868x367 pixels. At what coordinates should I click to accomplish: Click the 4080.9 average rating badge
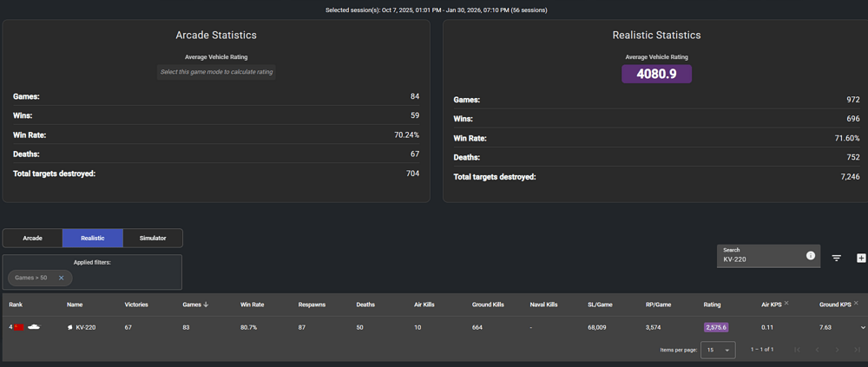click(x=656, y=74)
